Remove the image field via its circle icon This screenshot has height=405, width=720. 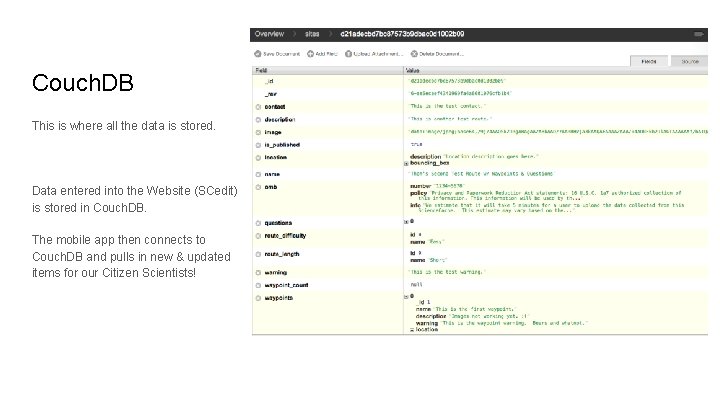[x=258, y=132]
